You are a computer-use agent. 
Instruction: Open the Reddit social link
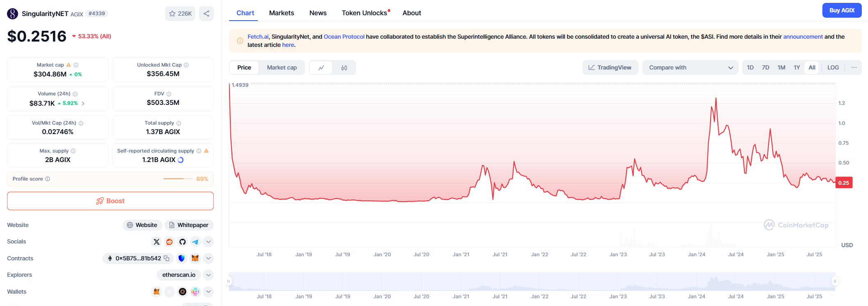click(169, 242)
